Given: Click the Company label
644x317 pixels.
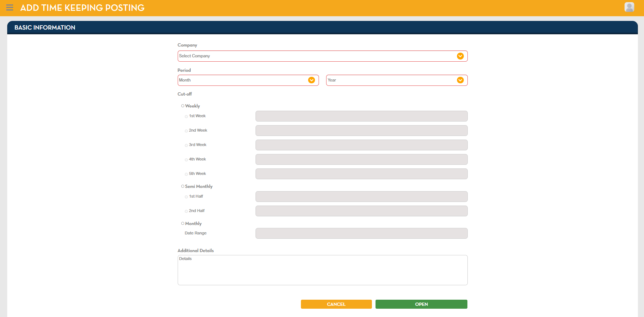Looking at the screenshot, I should (187, 45).
